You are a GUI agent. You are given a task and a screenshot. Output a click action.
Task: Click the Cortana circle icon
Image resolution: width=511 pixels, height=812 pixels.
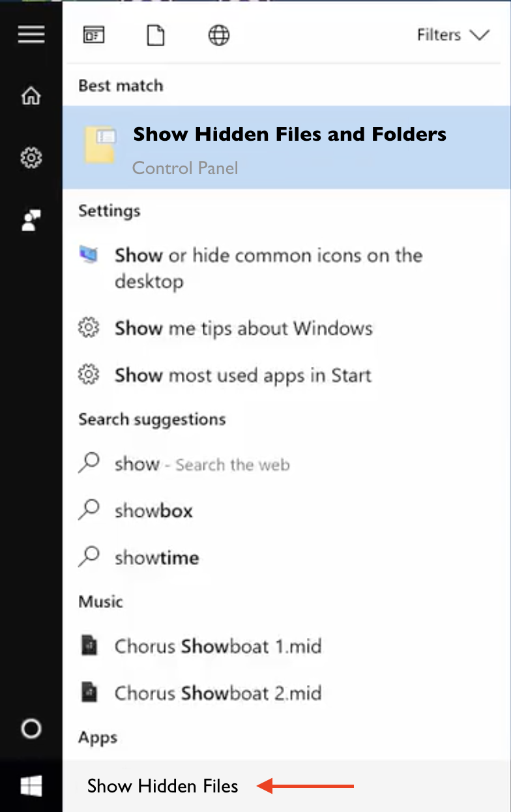pos(31,729)
